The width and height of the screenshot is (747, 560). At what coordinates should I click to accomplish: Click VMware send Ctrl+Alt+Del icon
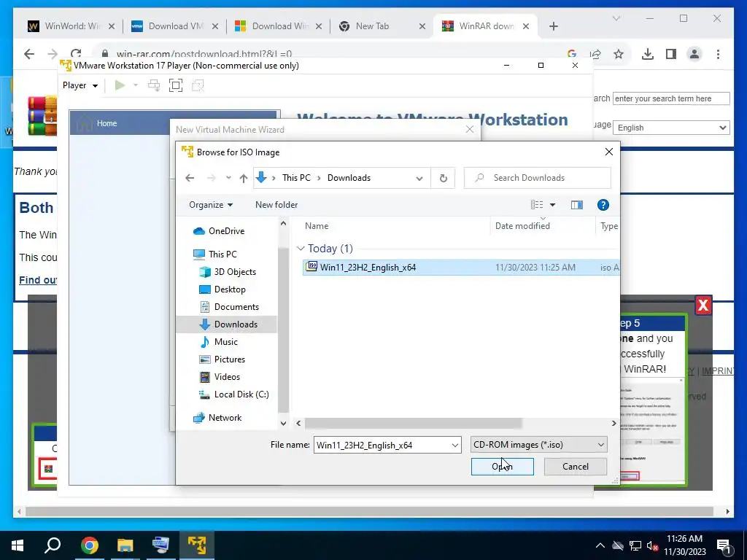coord(154,86)
